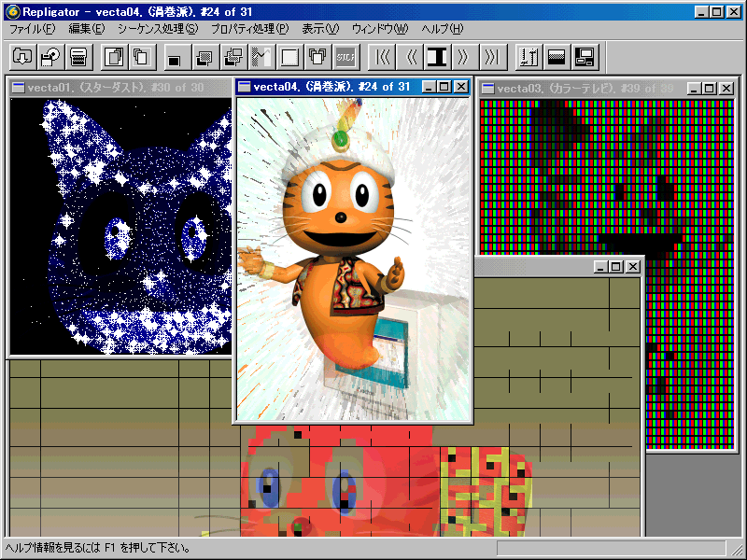This screenshot has width=747, height=560.
Task: Minimize the vecta04 child window
Action: click(x=429, y=87)
